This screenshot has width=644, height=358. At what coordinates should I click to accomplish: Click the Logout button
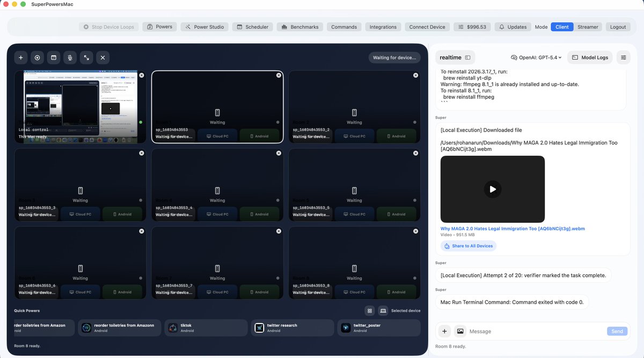[x=618, y=27]
